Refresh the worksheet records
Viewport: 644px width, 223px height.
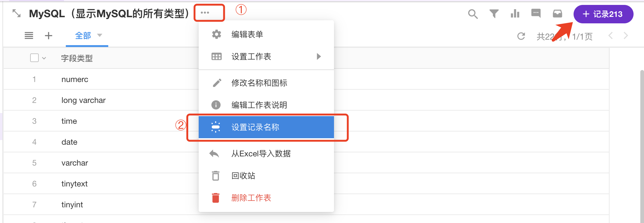tap(521, 36)
